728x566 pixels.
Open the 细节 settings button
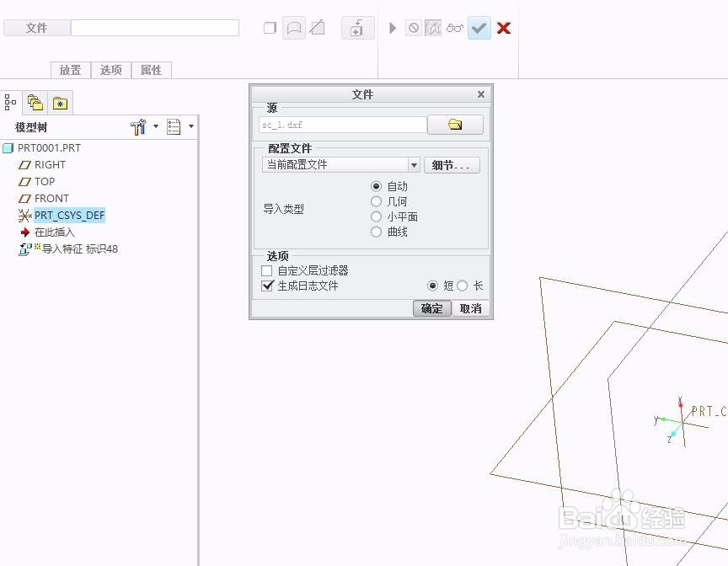452,164
